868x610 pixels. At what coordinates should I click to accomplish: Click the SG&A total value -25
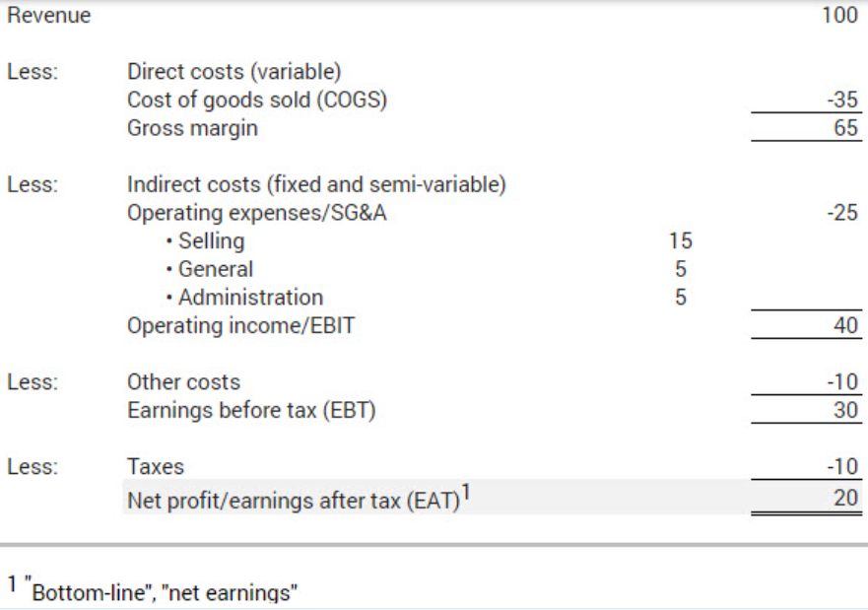coord(843,213)
